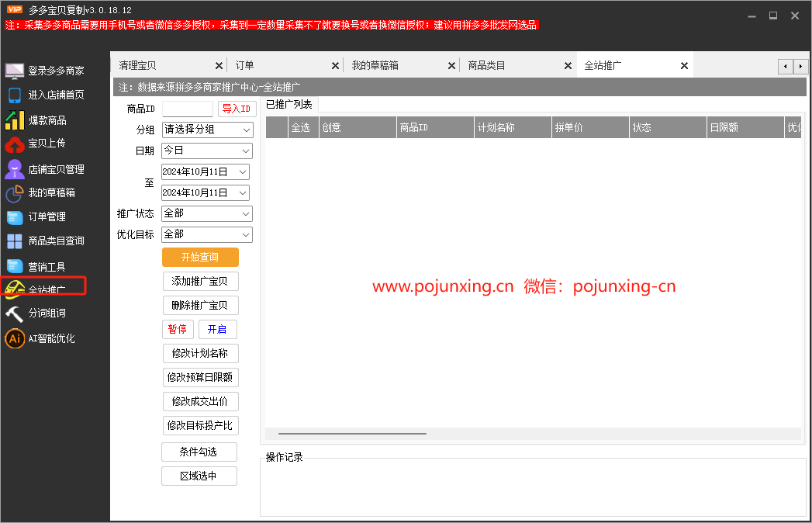Viewport: 812px width, 523px height.
Task: Click the 拼单价 column header
Action: click(590, 127)
